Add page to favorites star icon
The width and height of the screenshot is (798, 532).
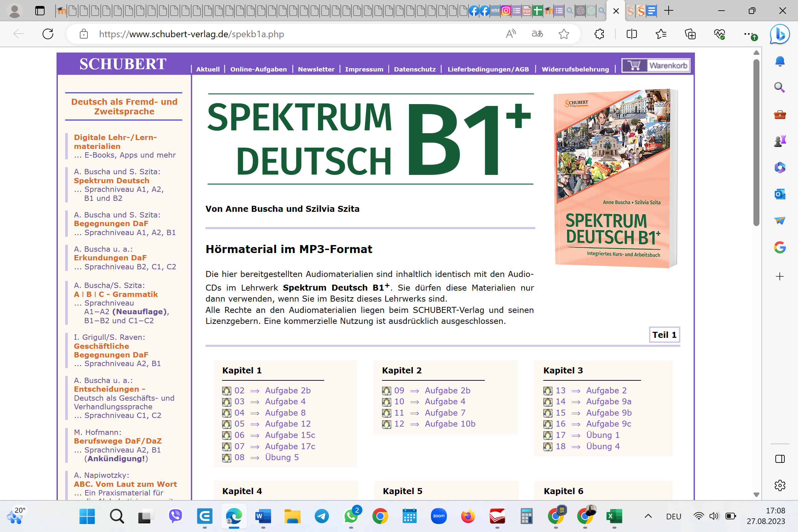point(564,34)
